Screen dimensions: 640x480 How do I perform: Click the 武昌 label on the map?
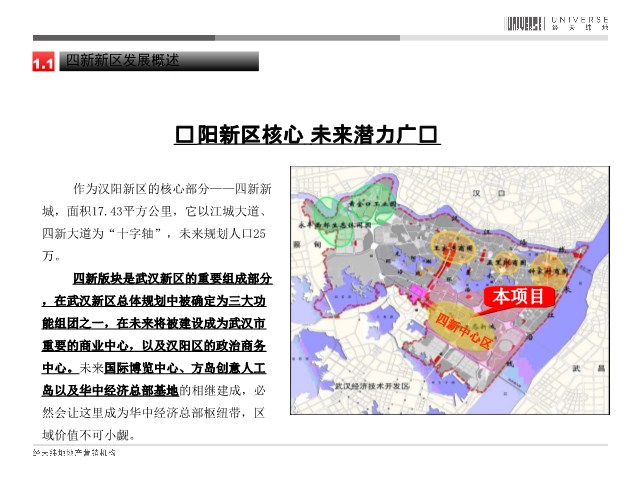589,369
